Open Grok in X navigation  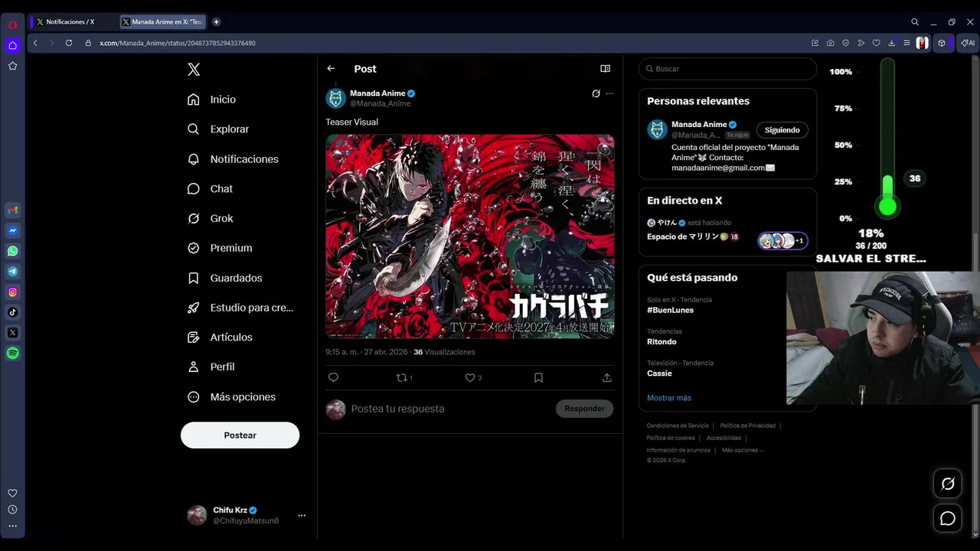[211, 218]
